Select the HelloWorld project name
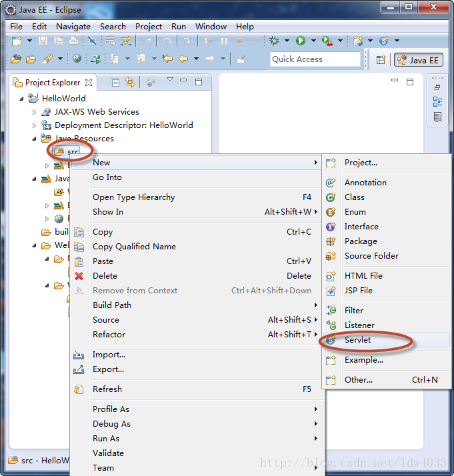The width and height of the screenshot is (454, 476). (x=64, y=99)
